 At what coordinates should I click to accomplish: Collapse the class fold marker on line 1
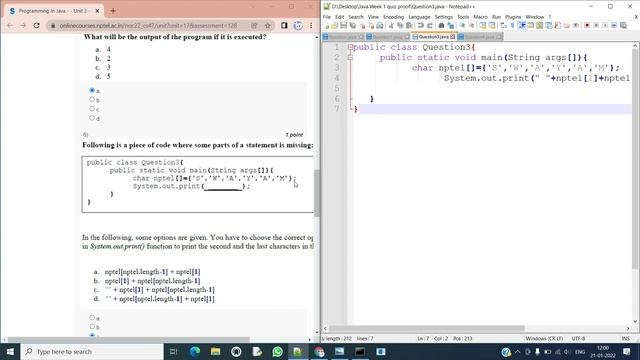pos(350,47)
